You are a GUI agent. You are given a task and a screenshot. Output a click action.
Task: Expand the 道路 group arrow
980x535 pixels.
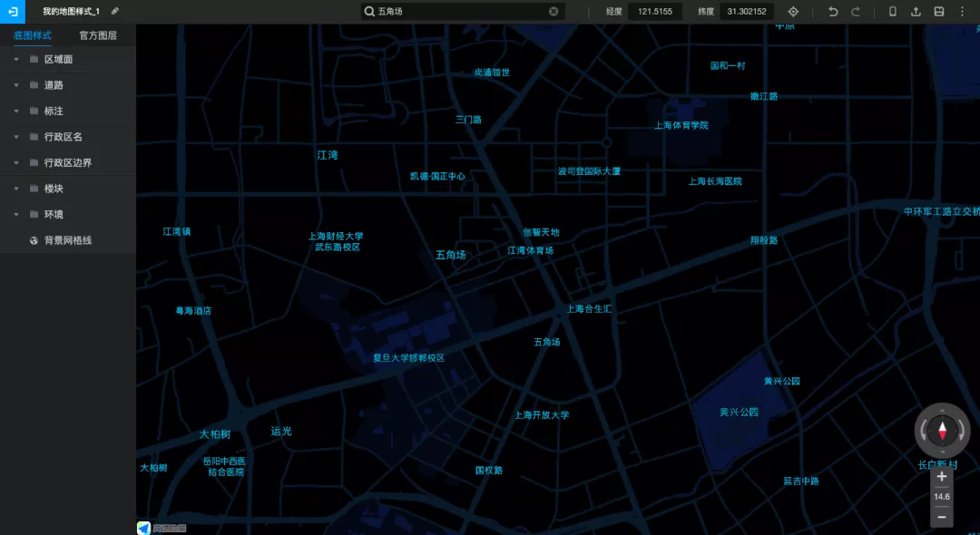[16, 85]
